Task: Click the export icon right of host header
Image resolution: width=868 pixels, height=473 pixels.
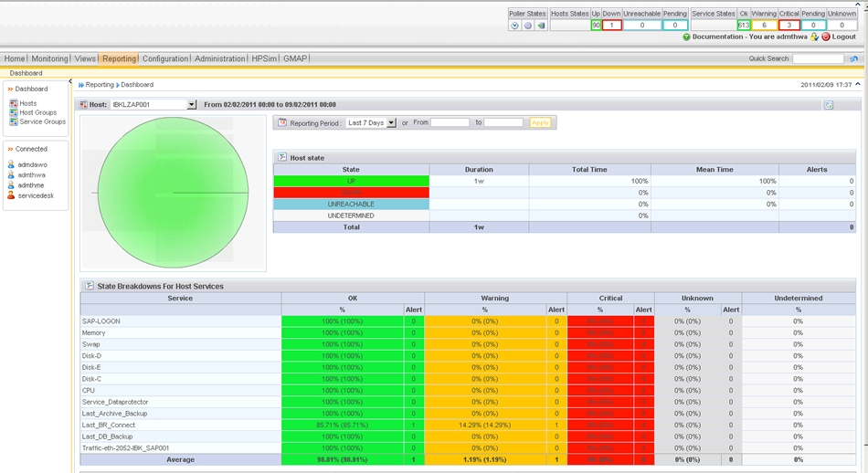Action: 829,105
